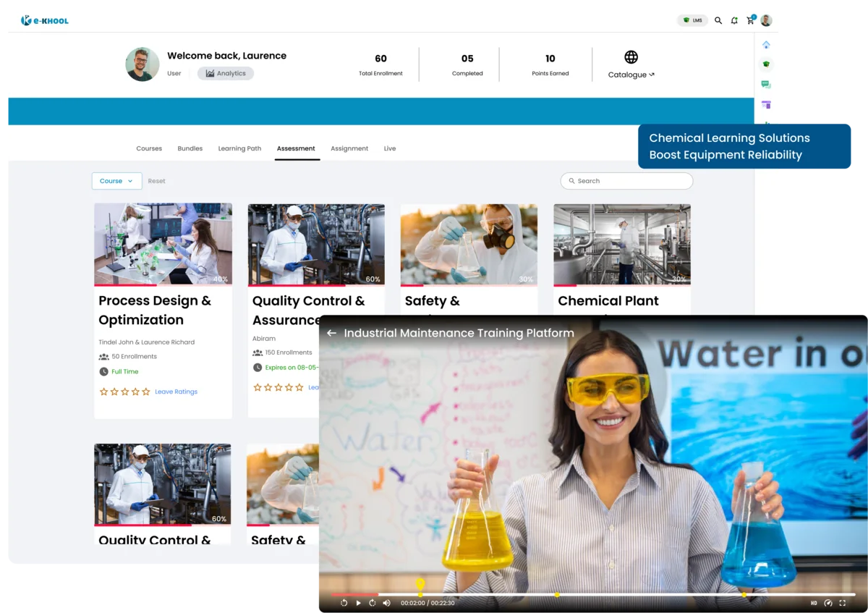
Task: Expand the Catalogue menu
Action: coord(631,75)
